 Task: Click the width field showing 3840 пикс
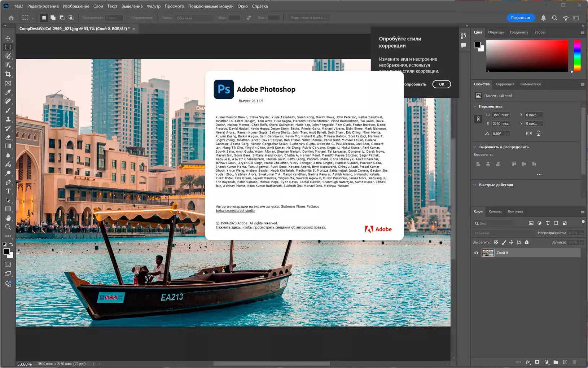click(500, 115)
